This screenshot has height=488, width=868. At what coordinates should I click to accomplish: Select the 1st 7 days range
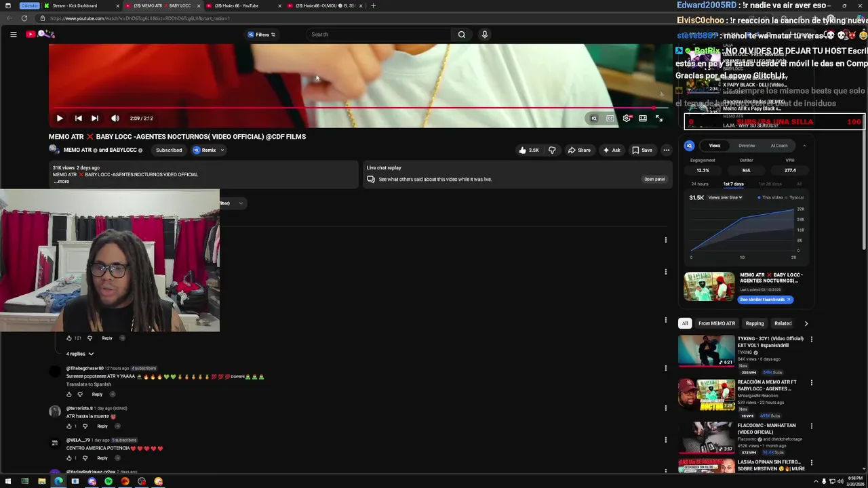pos(734,184)
